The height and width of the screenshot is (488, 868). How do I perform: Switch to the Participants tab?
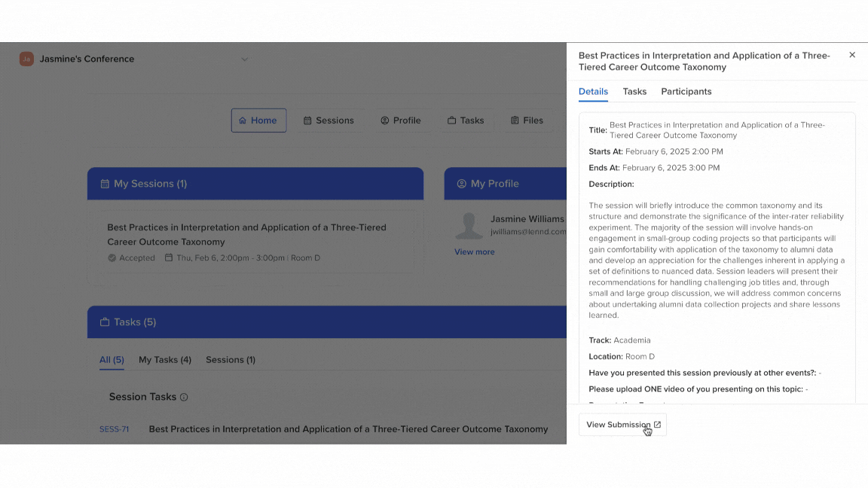tap(686, 91)
